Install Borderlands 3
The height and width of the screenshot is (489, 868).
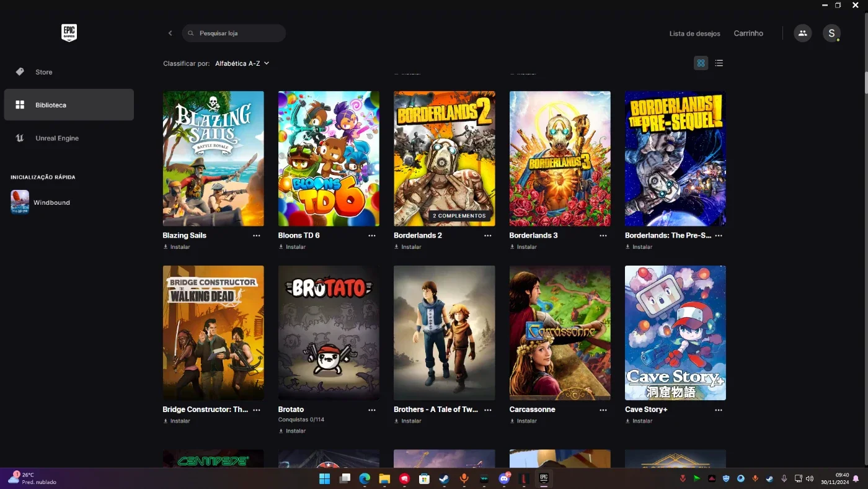(x=523, y=247)
